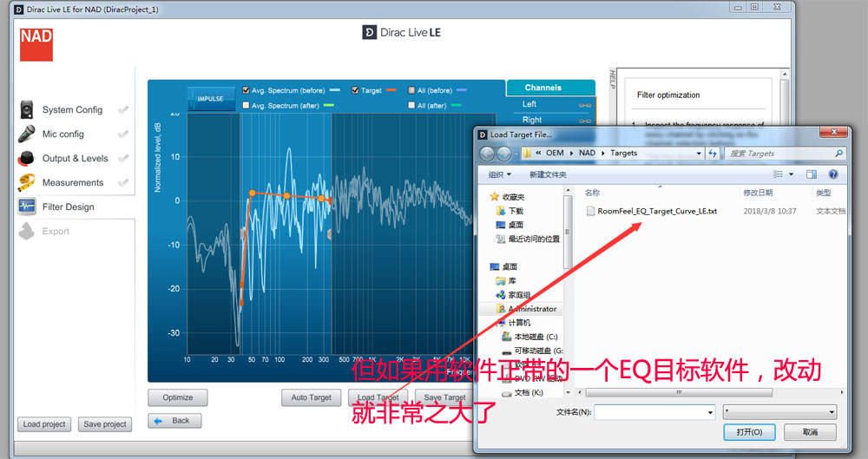Expand the 文件名 filename combo dropdown

(x=710, y=412)
